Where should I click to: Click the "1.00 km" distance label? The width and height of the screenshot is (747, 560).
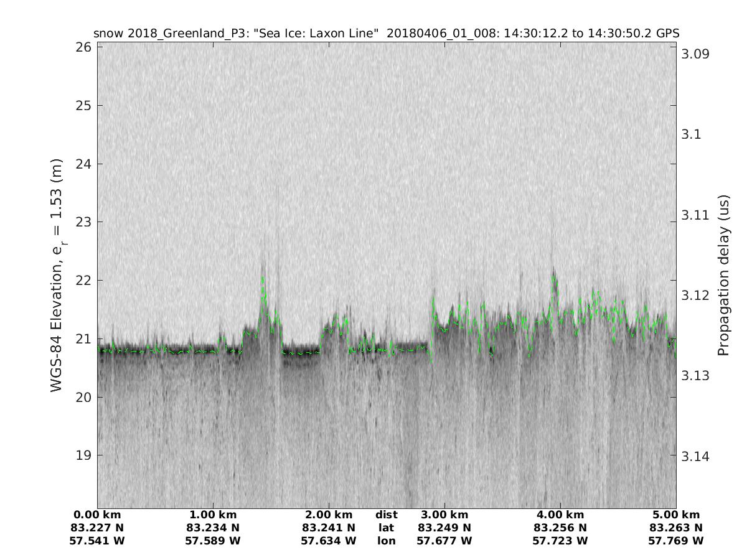click(x=213, y=515)
